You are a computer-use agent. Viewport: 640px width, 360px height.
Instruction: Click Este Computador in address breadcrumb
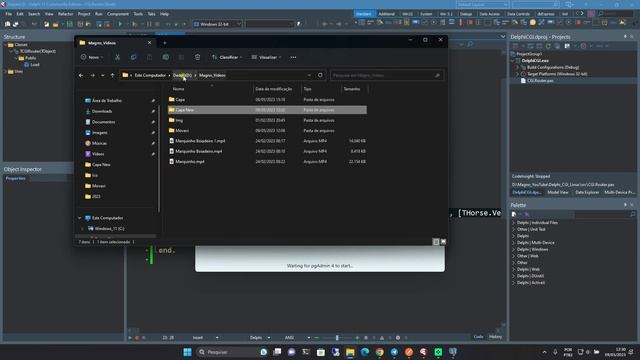pos(150,75)
